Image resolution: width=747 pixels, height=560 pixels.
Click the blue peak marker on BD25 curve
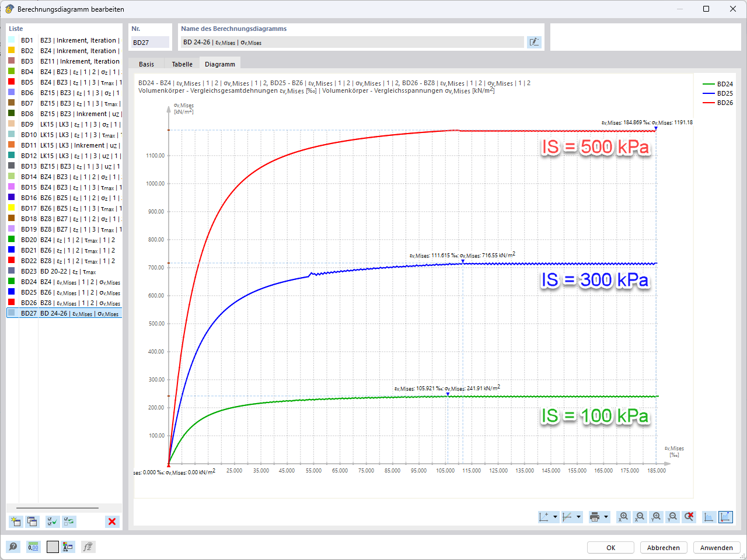pos(463,261)
